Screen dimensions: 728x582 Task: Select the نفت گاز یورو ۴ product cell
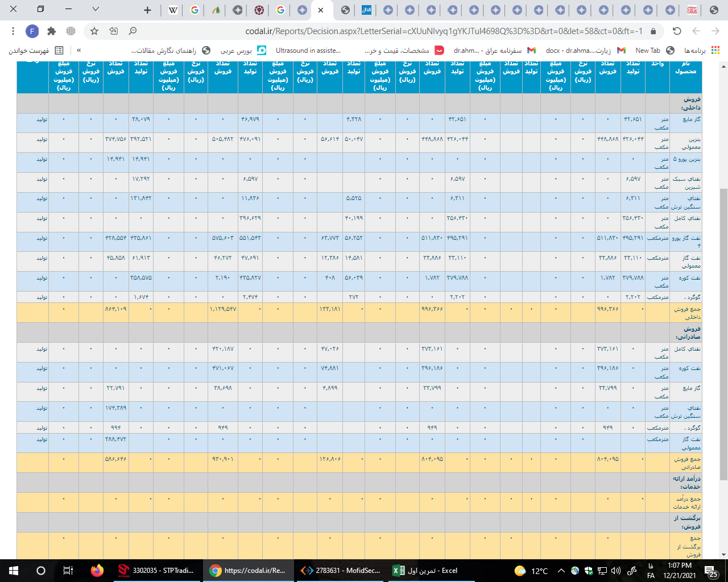pyautogui.click(x=686, y=242)
